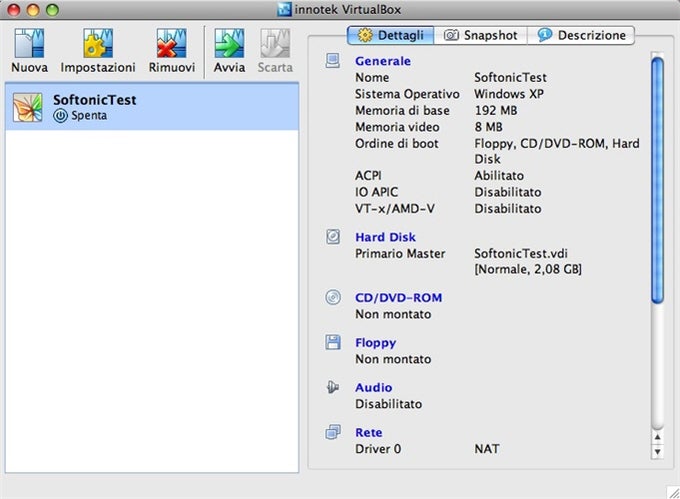Click the Rimuovi remove icon
The width and height of the screenshot is (680, 499).
172,43
